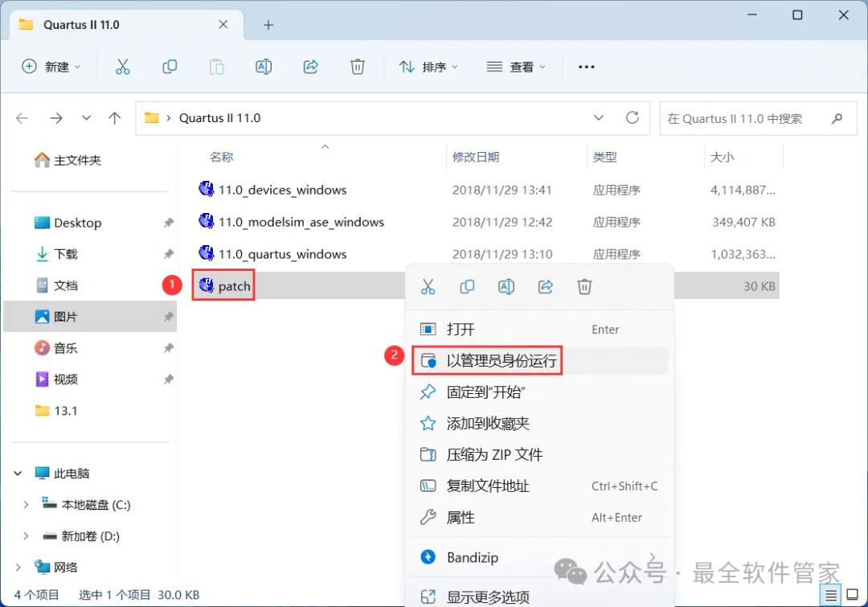Open the Bandizip submenu entry

tap(539, 557)
